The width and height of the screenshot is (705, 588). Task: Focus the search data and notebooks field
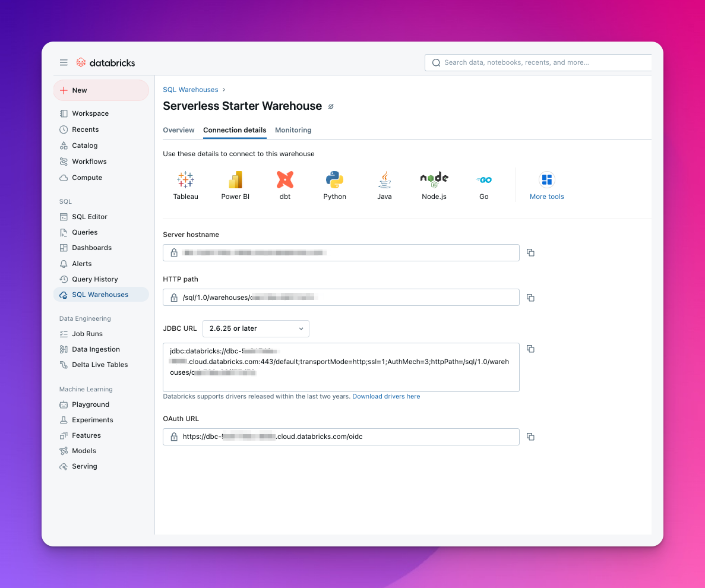point(538,62)
